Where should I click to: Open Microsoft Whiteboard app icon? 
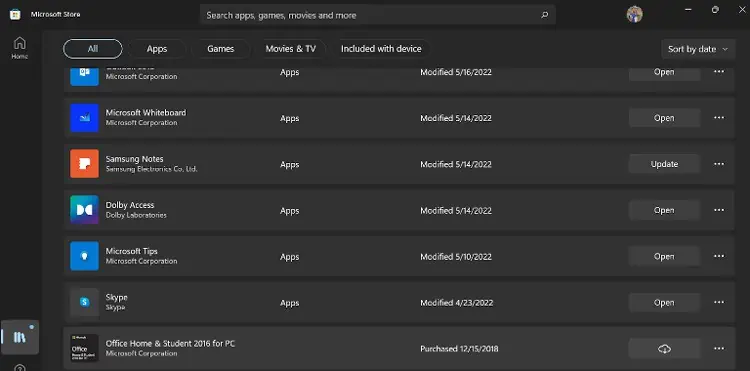(x=84, y=118)
